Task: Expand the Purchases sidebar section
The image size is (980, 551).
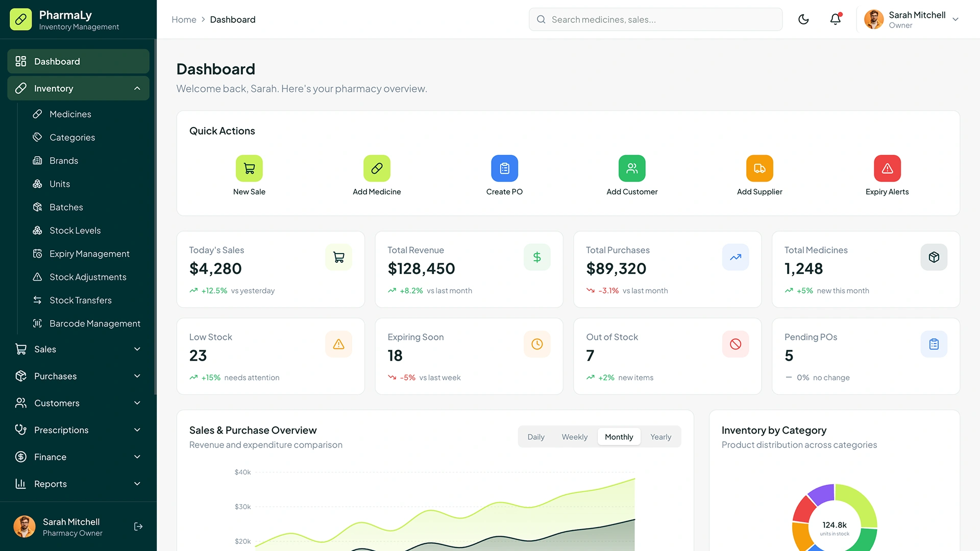Action: point(78,376)
